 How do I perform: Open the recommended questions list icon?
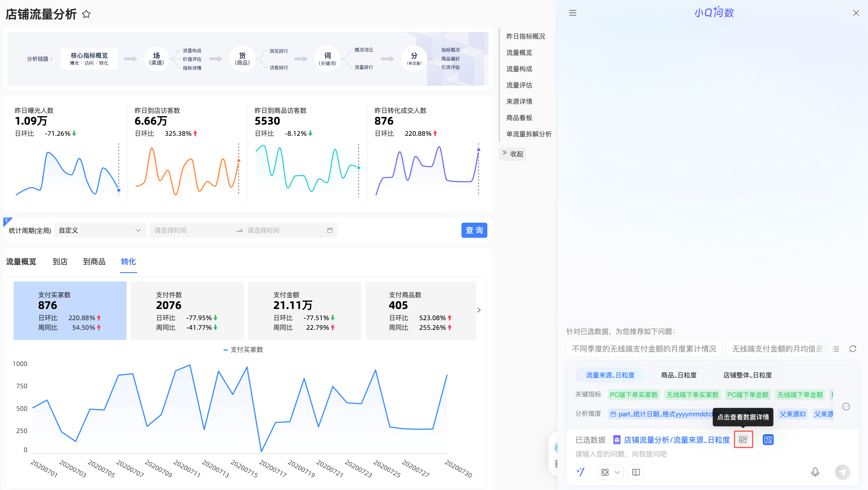[x=836, y=349]
